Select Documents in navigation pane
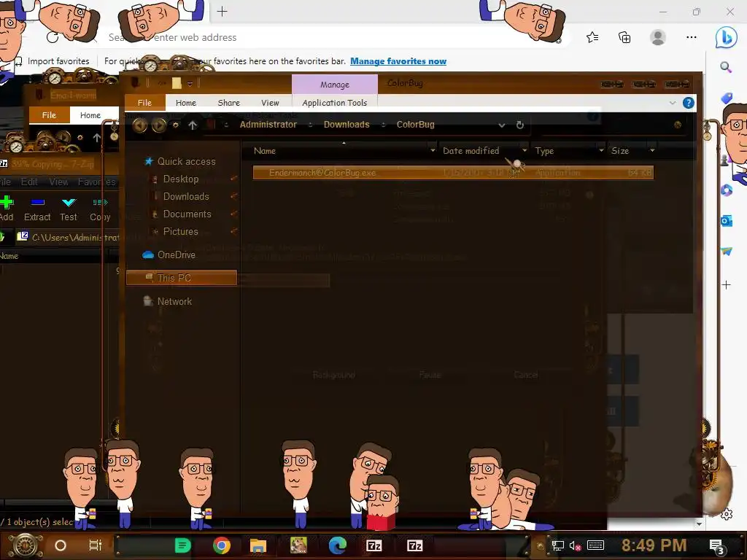Screen dimensions: 747x560 [x=187, y=214]
